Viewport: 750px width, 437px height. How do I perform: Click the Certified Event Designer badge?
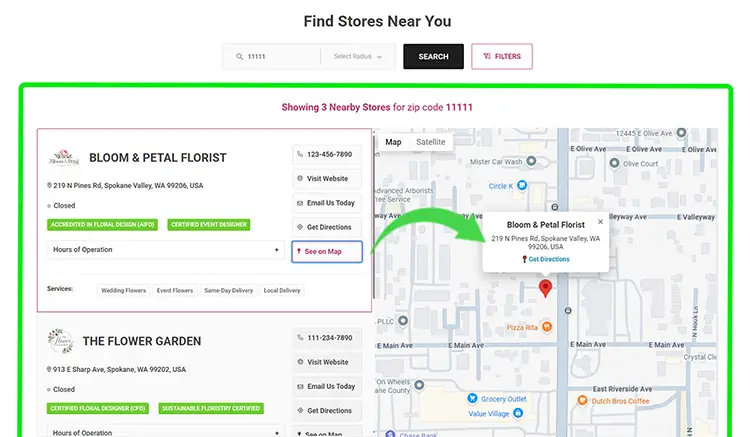click(209, 224)
